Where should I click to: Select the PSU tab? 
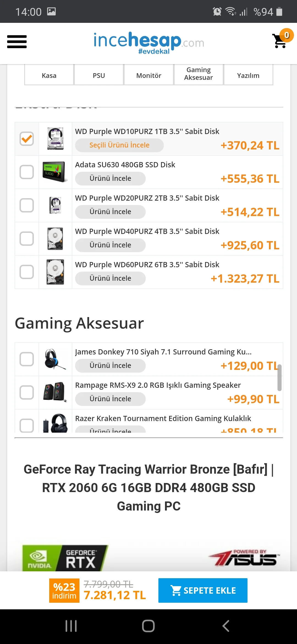[x=99, y=75]
